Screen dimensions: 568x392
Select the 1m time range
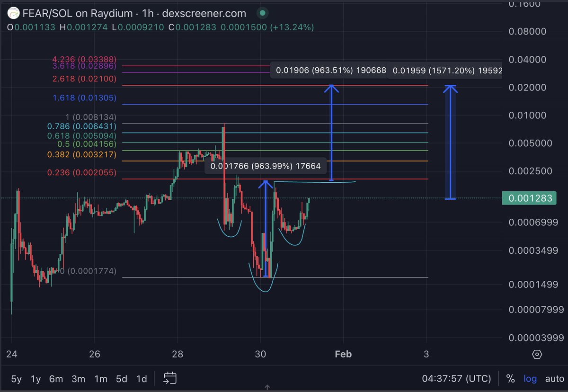click(x=100, y=379)
